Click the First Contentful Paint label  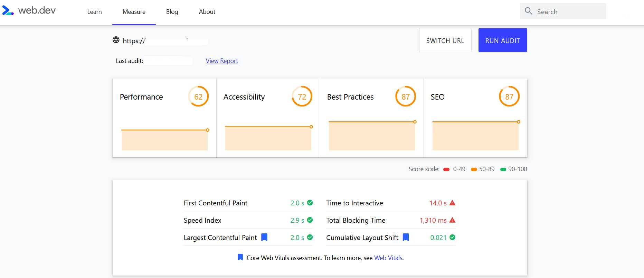tap(216, 203)
